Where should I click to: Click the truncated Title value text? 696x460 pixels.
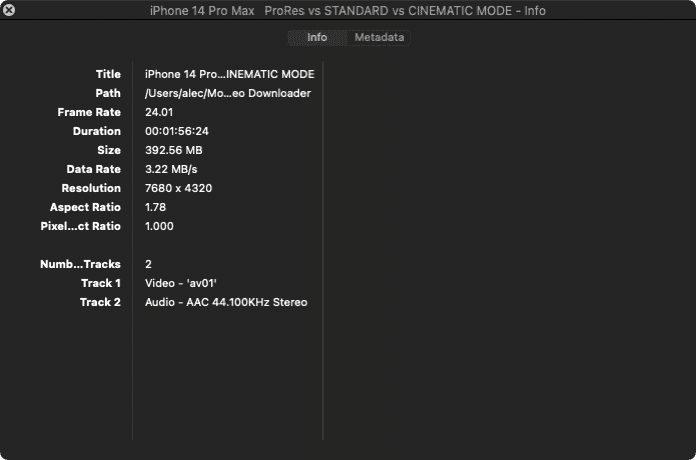pos(229,74)
